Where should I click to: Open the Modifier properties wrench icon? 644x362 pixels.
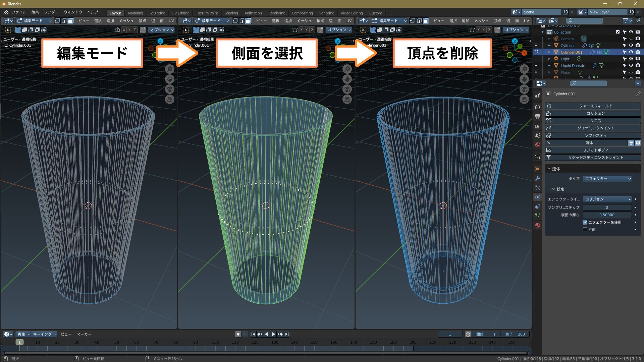coord(538,178)
